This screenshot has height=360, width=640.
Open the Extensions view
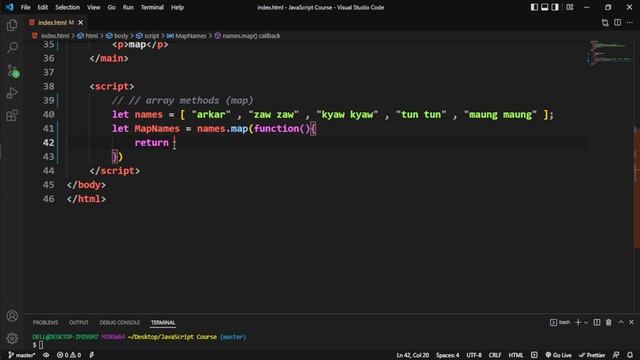coord(12,116)
